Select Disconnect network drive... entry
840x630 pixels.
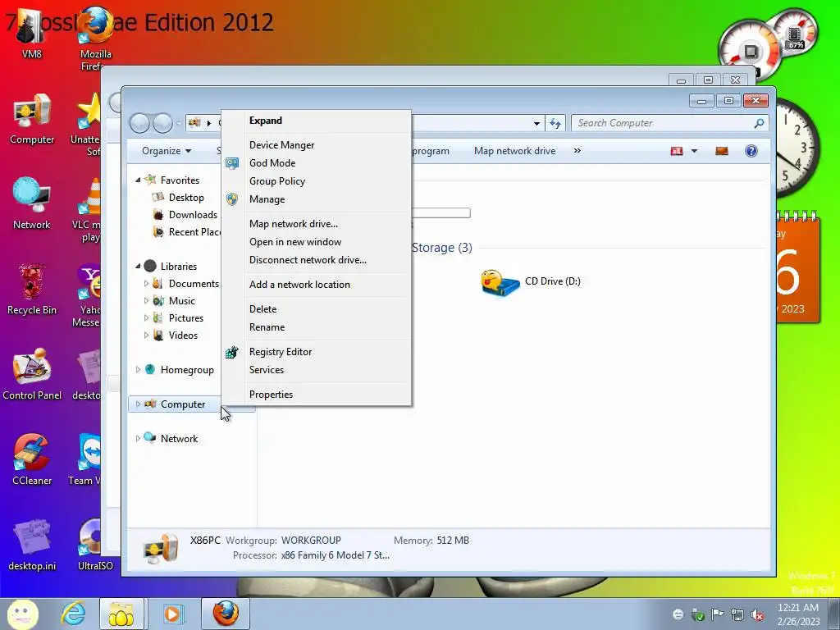pyautogui.click(x=316, y=260)
